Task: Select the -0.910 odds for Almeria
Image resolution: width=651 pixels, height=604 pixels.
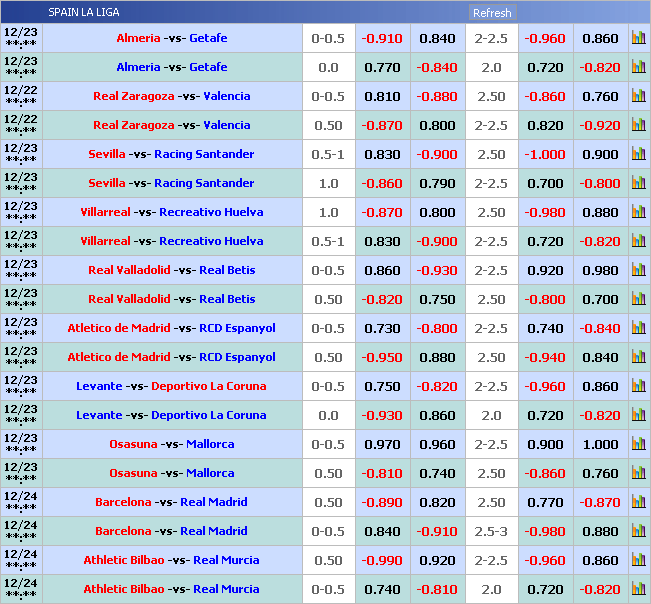Action: 382,38
